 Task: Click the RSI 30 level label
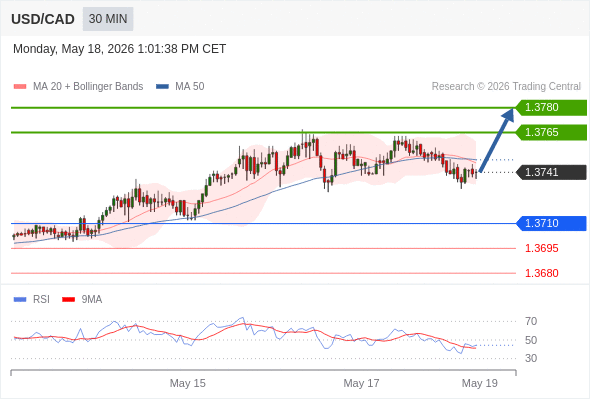point(531,358)
